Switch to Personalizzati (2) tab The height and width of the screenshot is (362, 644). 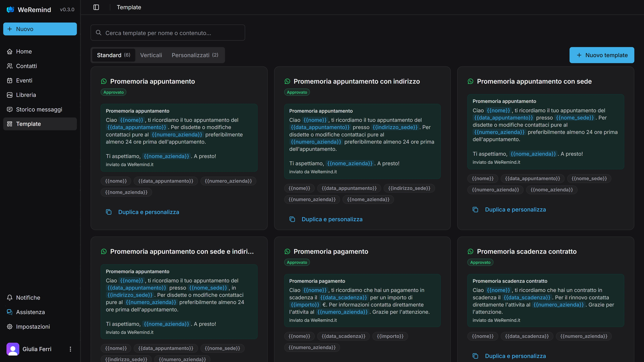(x=195, y=55)
